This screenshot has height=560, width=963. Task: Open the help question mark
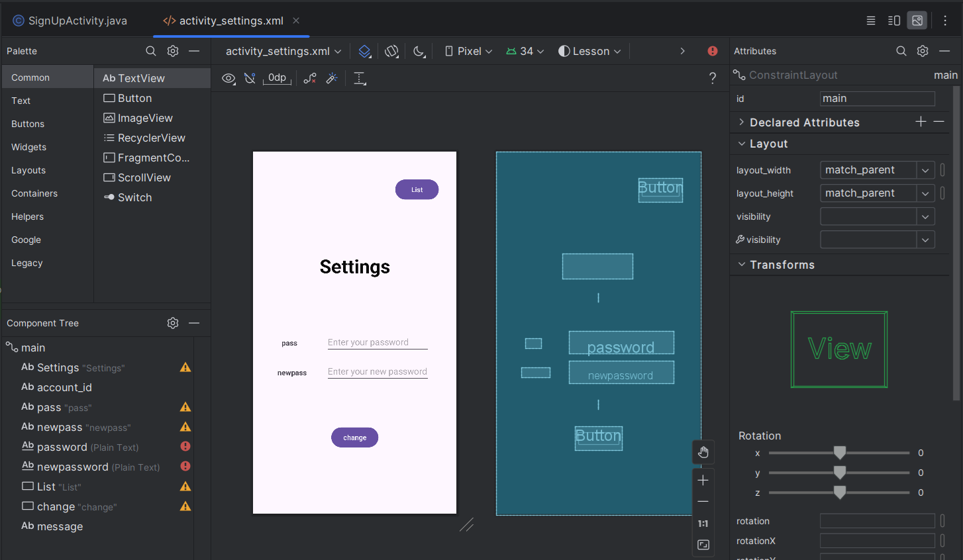(713, 78)
